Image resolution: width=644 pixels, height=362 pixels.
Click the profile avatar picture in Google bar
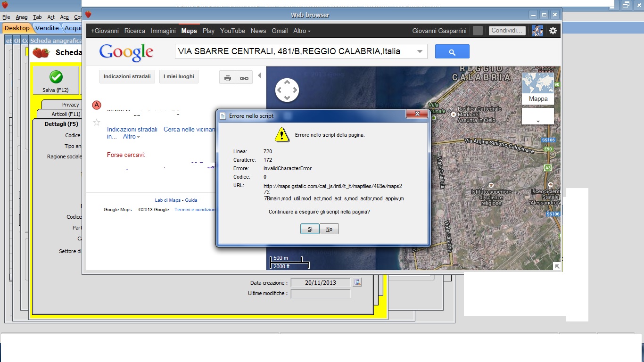[x=537, y=31]
